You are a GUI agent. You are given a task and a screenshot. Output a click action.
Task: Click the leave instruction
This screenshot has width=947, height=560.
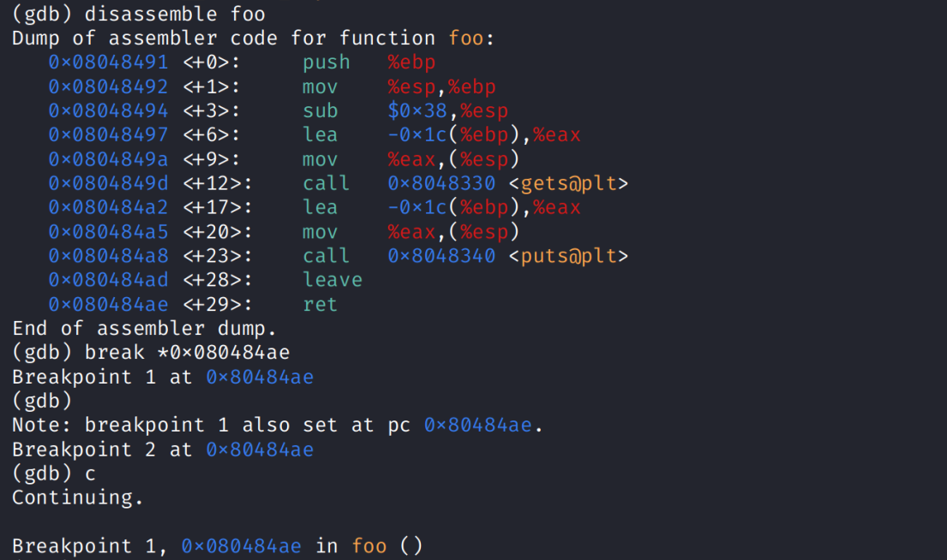(332, 280)
